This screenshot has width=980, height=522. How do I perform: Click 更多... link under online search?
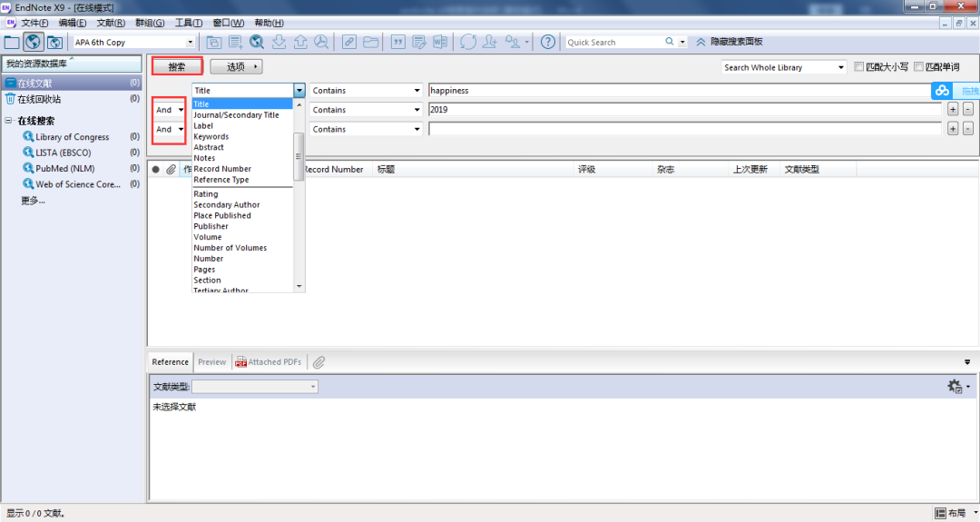(x=33, y=201)
